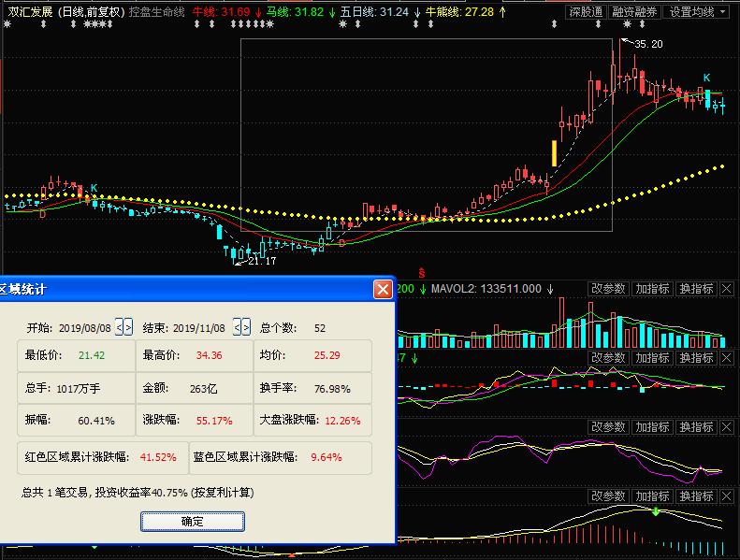Click the 金额 value 263亿
This screenshot has width=740, height=560.
coord(203,389)
